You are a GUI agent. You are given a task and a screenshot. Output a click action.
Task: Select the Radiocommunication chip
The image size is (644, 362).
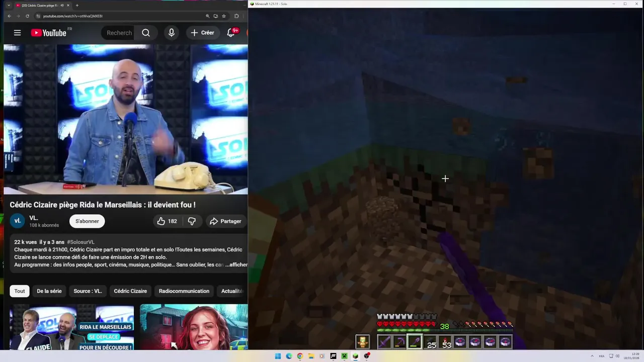[x=184, y=291]
